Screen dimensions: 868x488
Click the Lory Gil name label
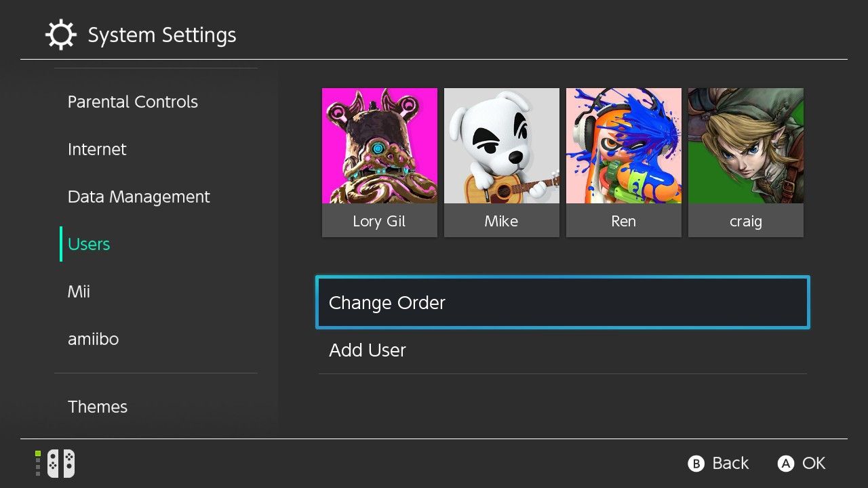point(379,221)
